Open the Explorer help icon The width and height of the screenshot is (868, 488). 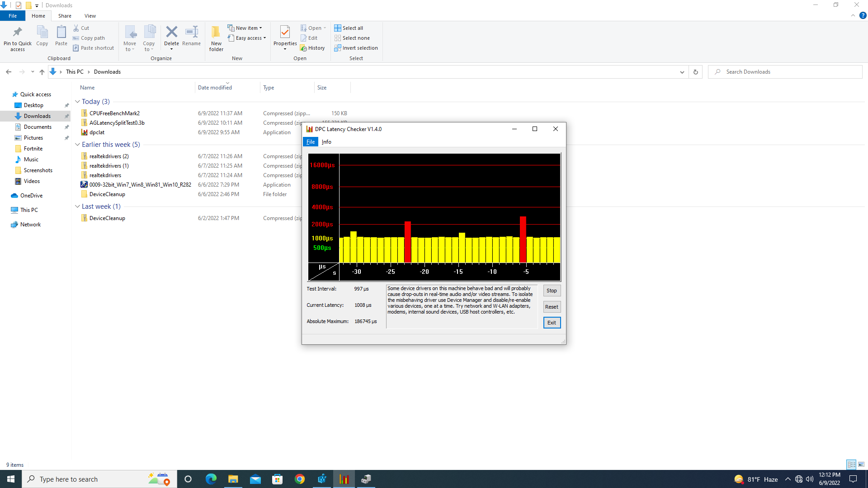(x=863, y=15)
